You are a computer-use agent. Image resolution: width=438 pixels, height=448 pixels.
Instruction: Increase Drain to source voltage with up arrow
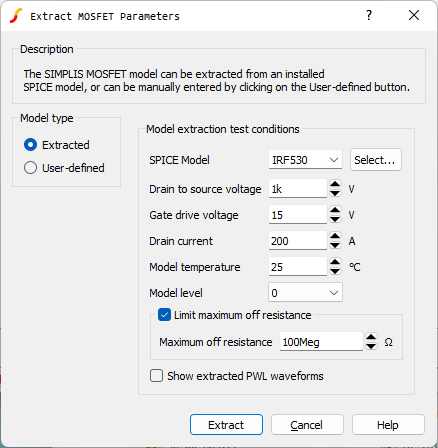[335, 184]
